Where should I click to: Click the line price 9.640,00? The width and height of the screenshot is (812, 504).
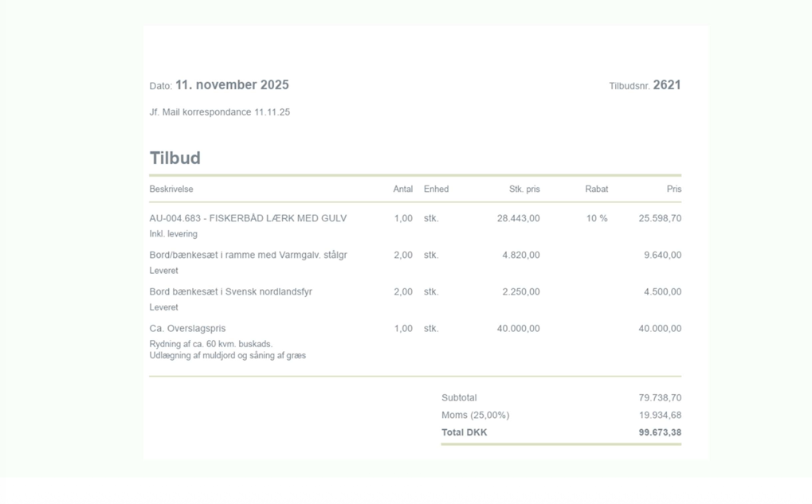coord(662,256)
